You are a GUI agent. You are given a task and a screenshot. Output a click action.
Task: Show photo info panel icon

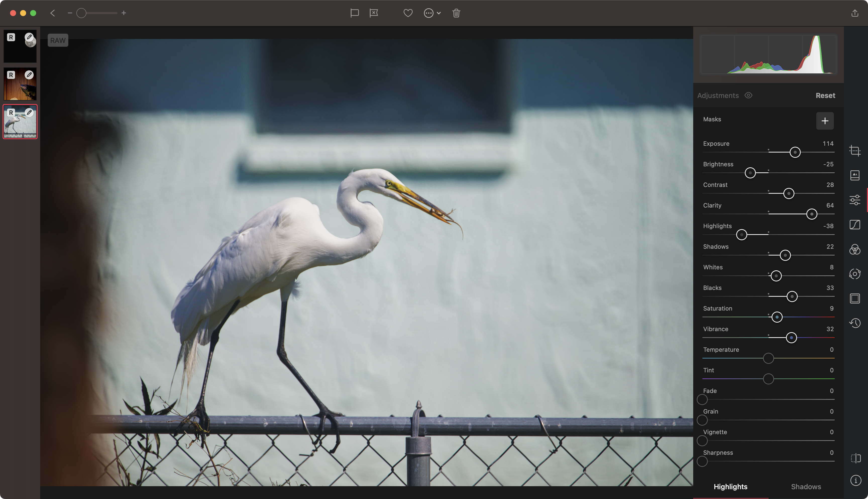855,480
